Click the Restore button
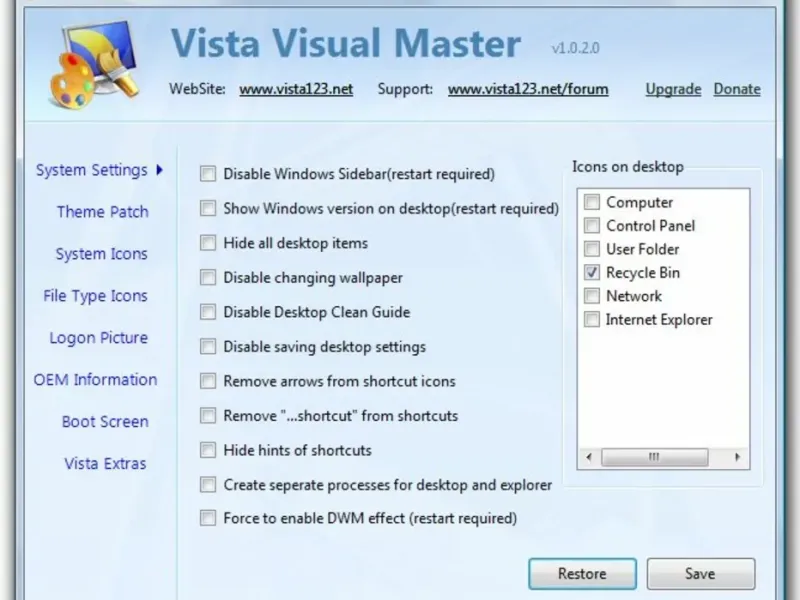This screenshot has width=800, height=600. [x=582, y=573]
